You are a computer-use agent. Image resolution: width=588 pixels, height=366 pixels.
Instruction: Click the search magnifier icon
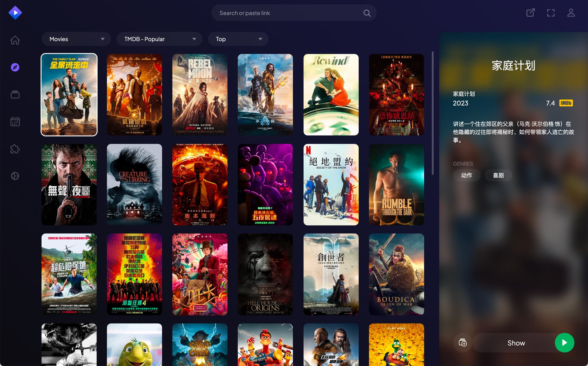[x=367, y=13]
